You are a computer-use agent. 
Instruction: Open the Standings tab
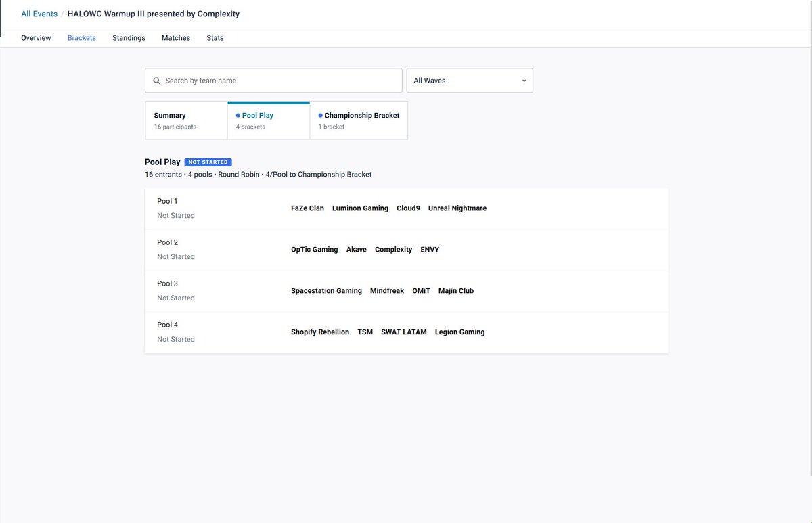[129, 38]
